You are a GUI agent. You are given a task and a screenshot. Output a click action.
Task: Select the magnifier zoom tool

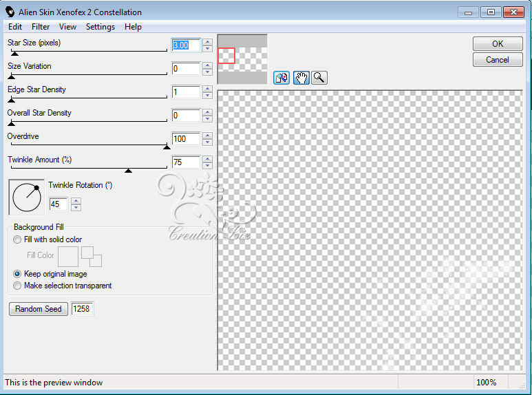click(x=319, y=78)
